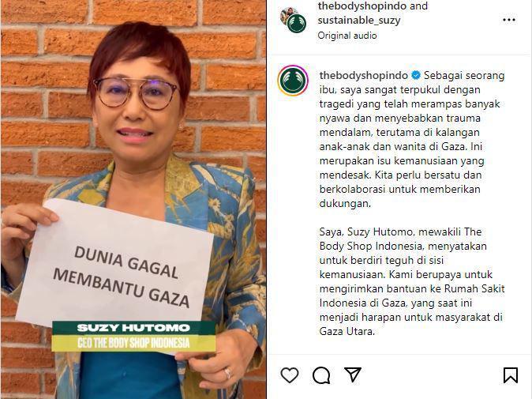Viewport: 532px width, 399px height.
Task: Share post via paper plane icon
Action: pyautogui.click(x=353, y=375)
